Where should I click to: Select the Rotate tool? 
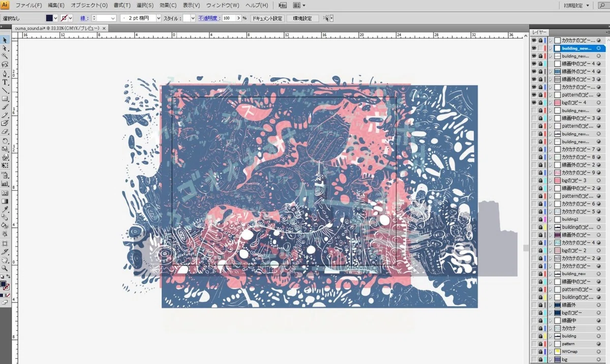[5, 141]
